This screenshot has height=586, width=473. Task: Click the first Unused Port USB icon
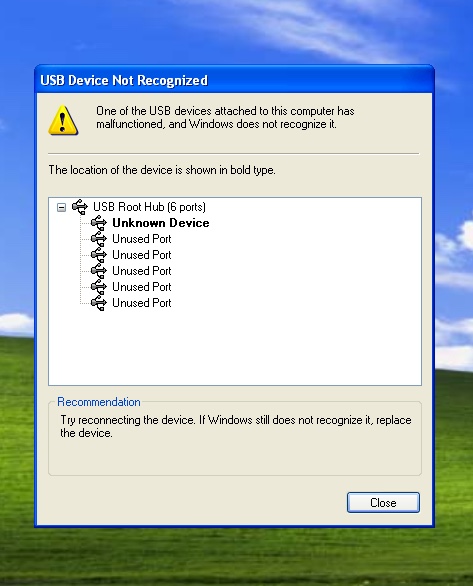point(99,239)
